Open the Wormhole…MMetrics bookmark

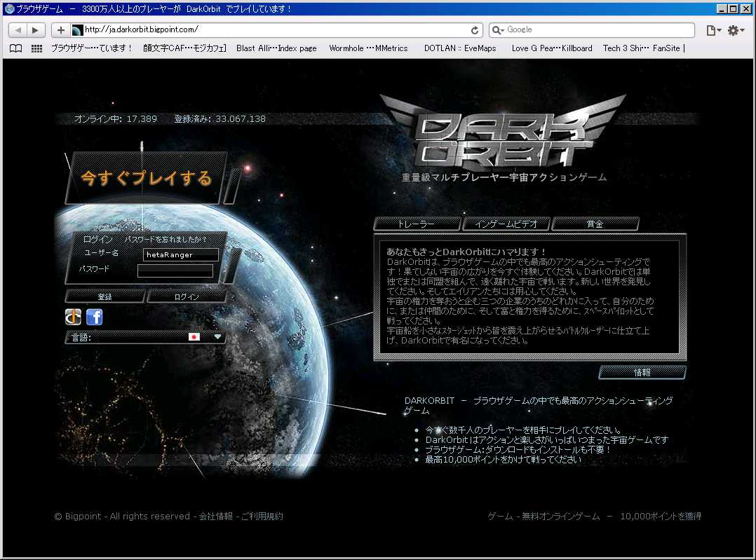368,48
